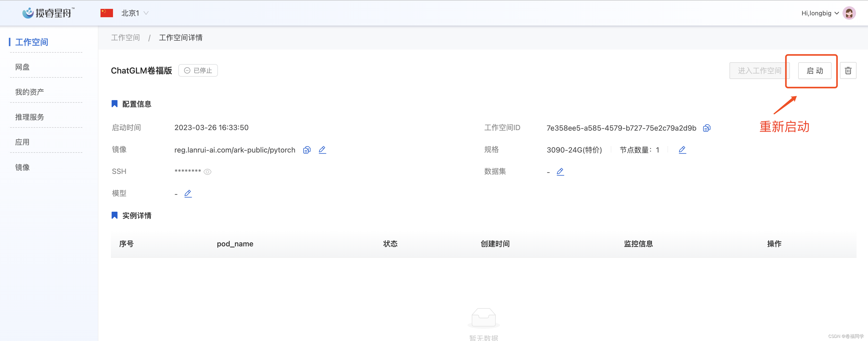Click the 进入工作空间 button
The image size is (868, 341).
pyautogui.click(x=759, y=70)
